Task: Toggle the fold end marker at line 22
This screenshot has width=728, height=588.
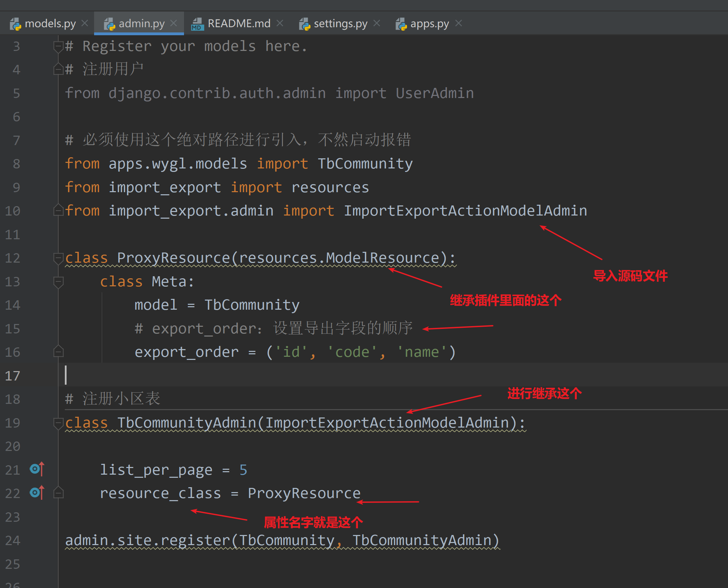Action: [58, 493]
